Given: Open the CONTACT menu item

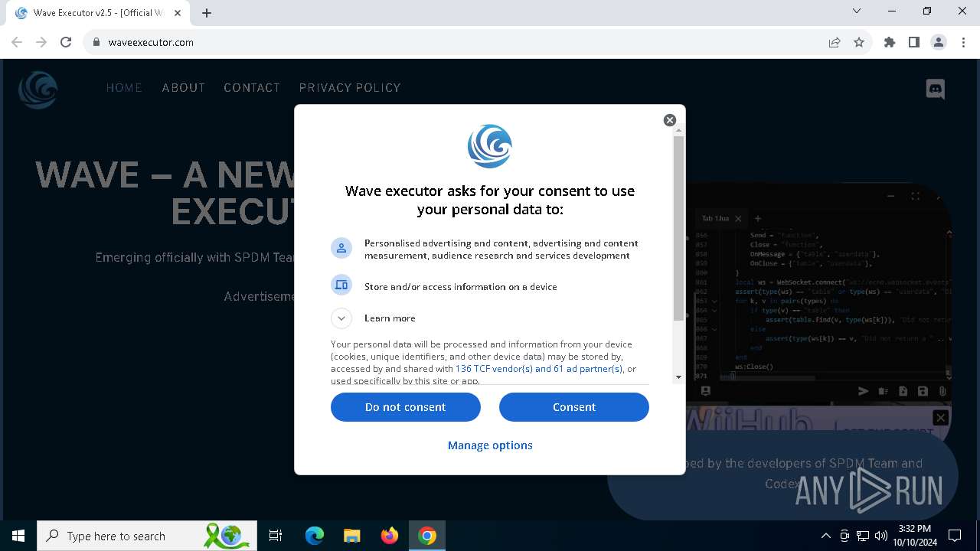Looking at the screenshot, I should pyautogui.click(x=252, y=88).
